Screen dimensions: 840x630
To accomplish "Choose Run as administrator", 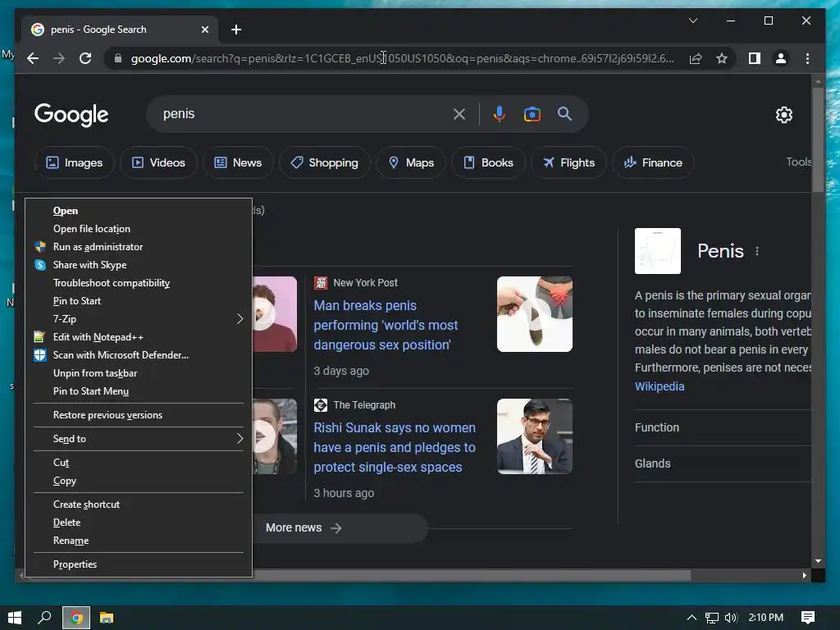I will 138,247.
